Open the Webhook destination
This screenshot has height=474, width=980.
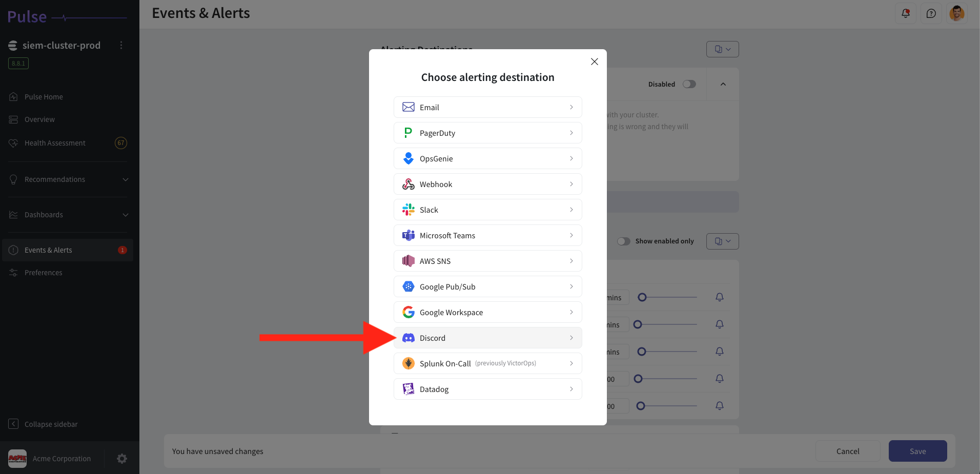(x=487, y=184)
